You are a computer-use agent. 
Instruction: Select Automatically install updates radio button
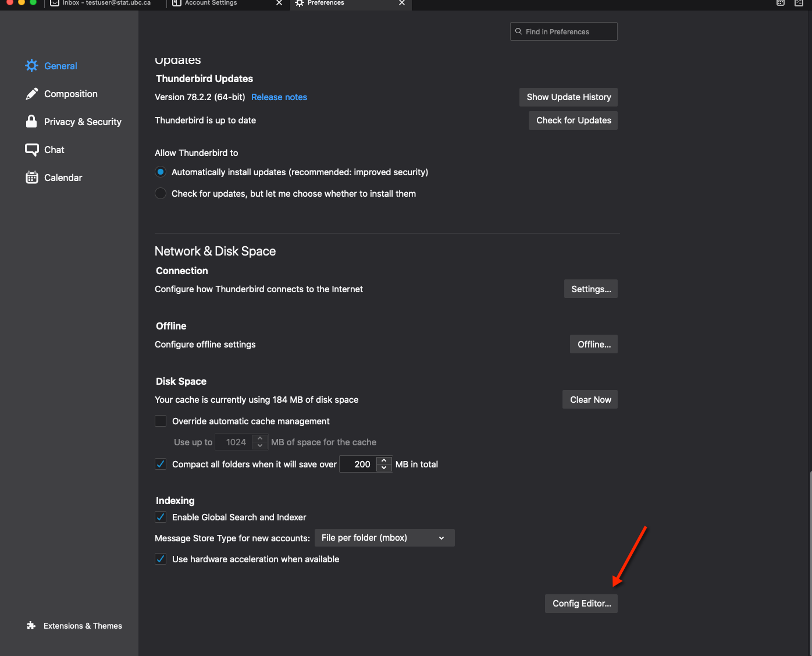pos(161,172)
